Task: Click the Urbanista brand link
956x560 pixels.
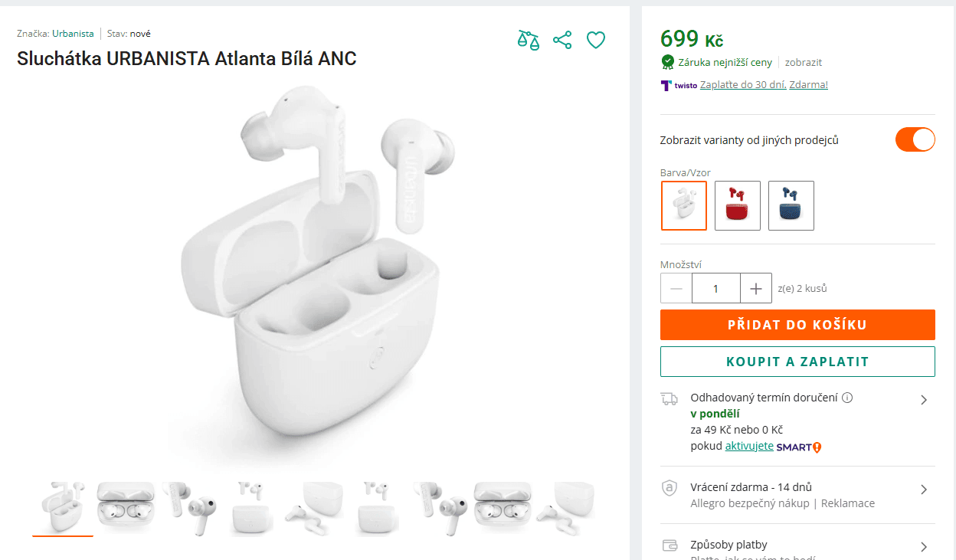Action: pos(73,33)
